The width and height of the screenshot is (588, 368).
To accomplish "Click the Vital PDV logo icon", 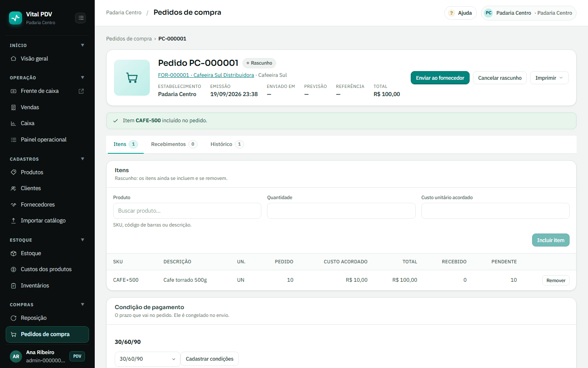I will pyautogui.click(x=16, y=18).
